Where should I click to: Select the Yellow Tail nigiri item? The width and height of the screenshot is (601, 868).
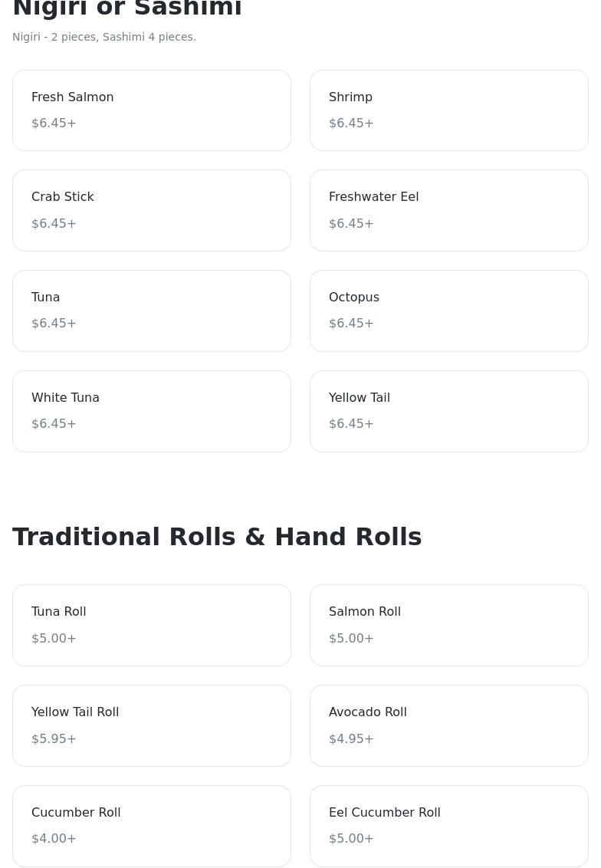449,411
